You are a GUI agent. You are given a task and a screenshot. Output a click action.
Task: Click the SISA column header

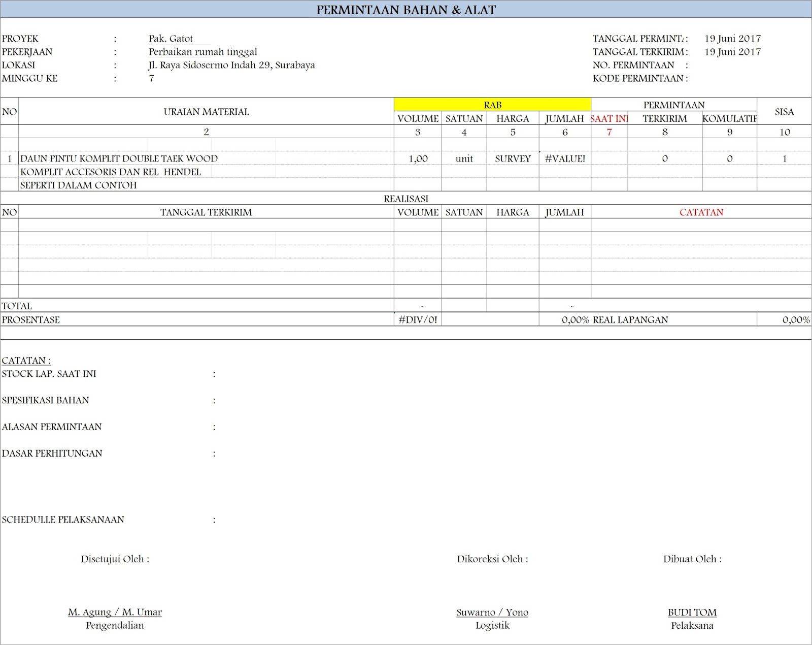pos(784,112)
